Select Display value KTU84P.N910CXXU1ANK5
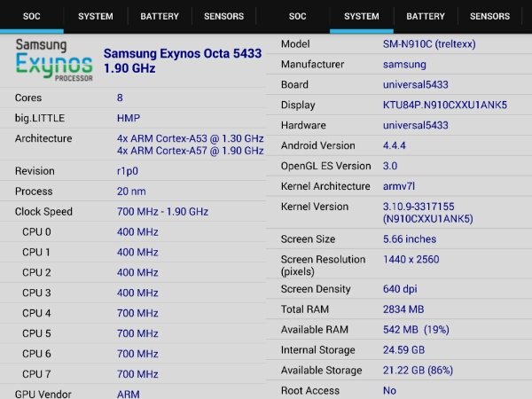Image resolution: width=532 pixels, height=399 pixels. [x=445, y=105]
